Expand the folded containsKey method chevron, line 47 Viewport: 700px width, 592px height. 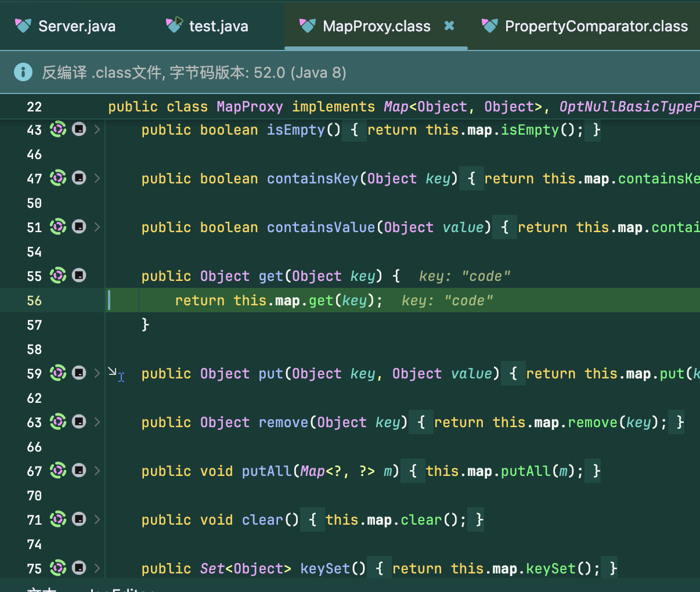(x=97, y=178)
